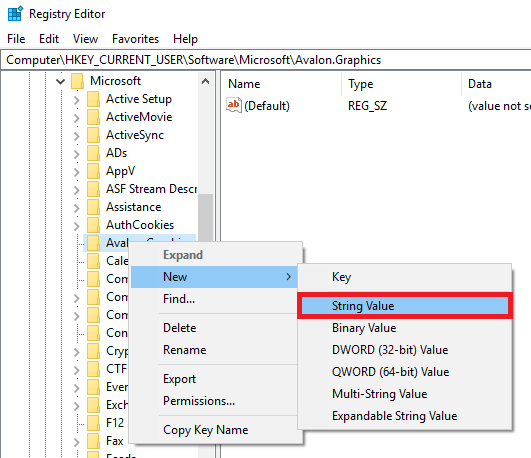The width and height of the screenshot is (531, 458).
Task: Open the Help menu
Action: (185, 39)
